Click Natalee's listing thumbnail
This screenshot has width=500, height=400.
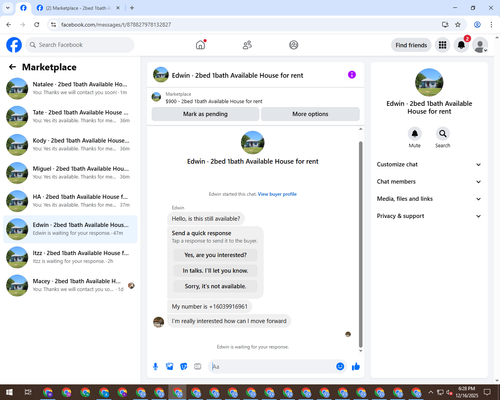pos(17,89)
